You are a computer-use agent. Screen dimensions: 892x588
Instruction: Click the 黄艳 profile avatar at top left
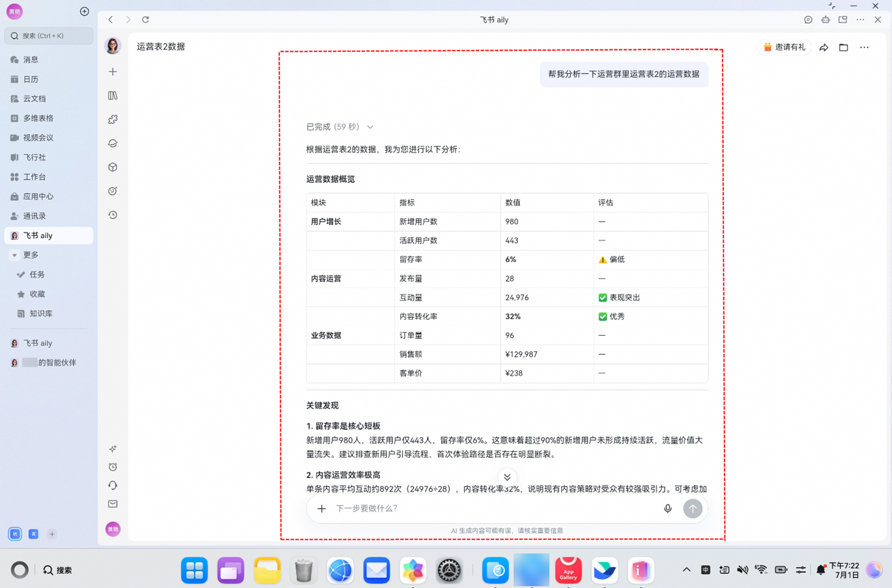point(14,11)
